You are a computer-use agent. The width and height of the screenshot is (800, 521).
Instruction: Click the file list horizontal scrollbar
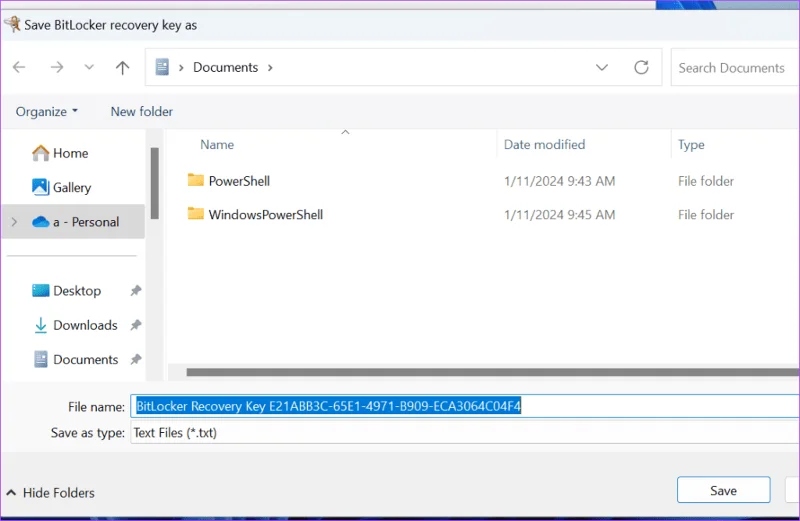[493, 372]
